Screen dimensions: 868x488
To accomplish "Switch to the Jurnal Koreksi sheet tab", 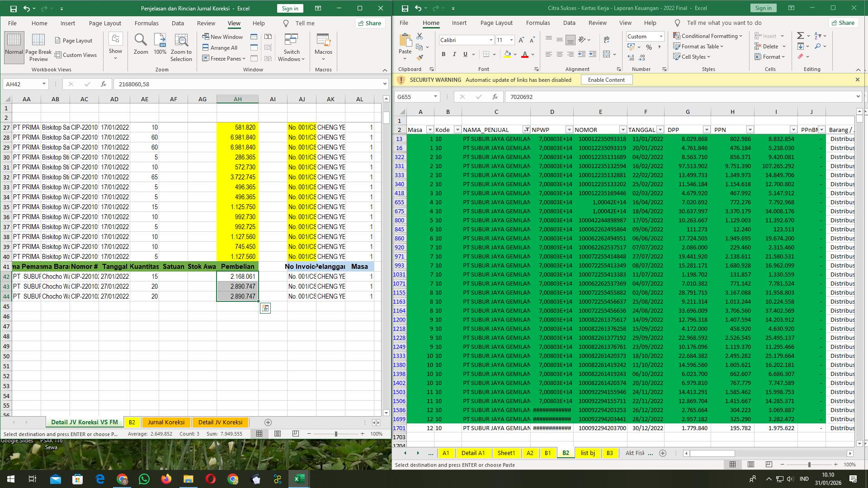I will point(166,422).
